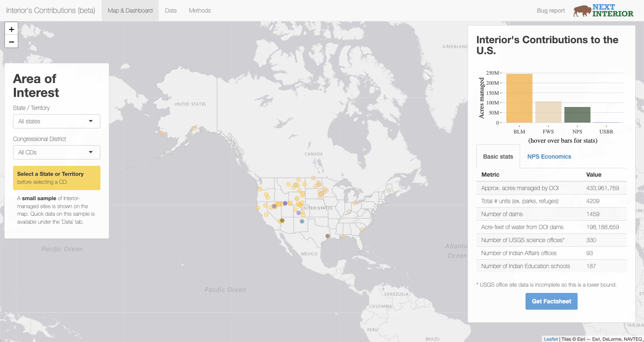Open the Bug report link
The image size is (644, 342).
551,10
